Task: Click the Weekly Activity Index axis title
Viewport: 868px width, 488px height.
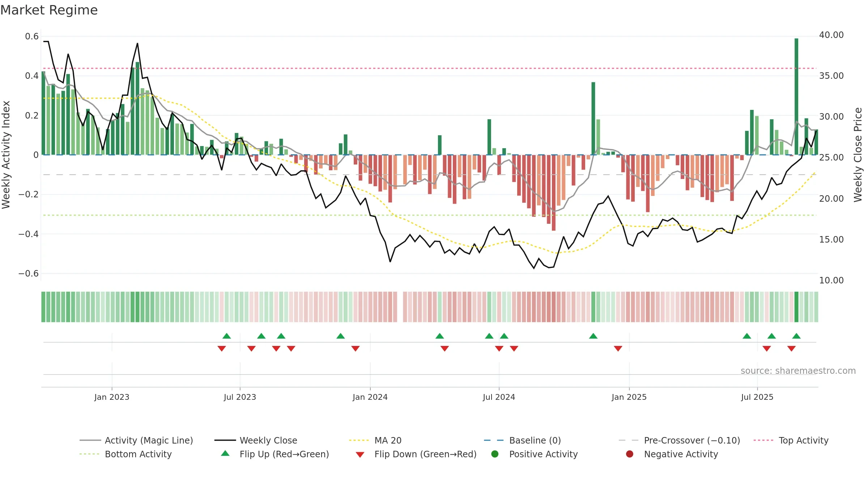Action: coord(6,155)
